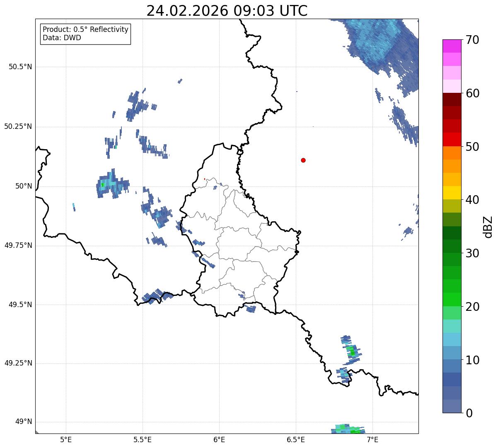Viewport: 498px width, 448px height.
Task: Click the green echo cell near 49.3°N 6.85°E
Action: click(x=352, y=351)
